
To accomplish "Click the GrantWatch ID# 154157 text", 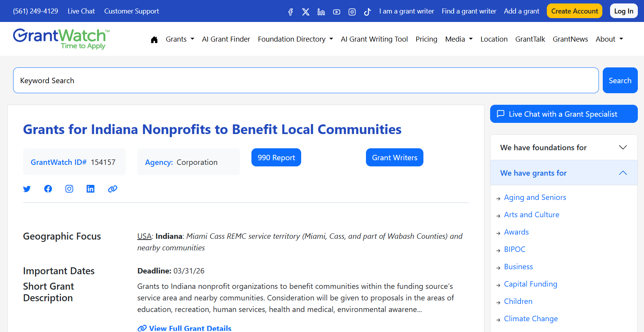I will [73, 162].
